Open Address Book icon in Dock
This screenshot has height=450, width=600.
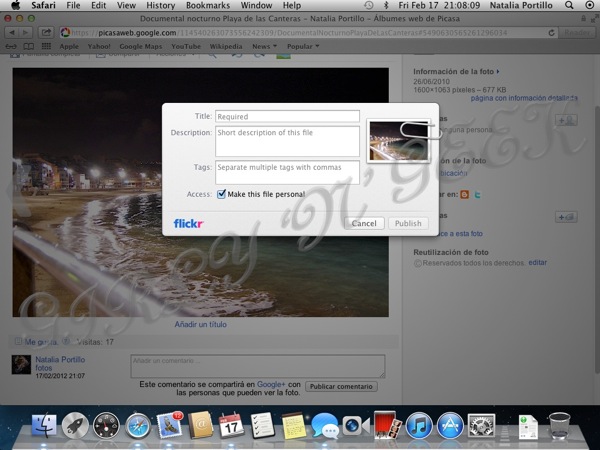[201, 425]
